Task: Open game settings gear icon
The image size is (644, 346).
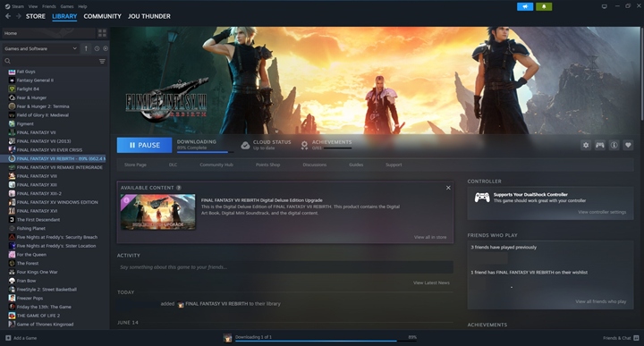Action: 586,146
